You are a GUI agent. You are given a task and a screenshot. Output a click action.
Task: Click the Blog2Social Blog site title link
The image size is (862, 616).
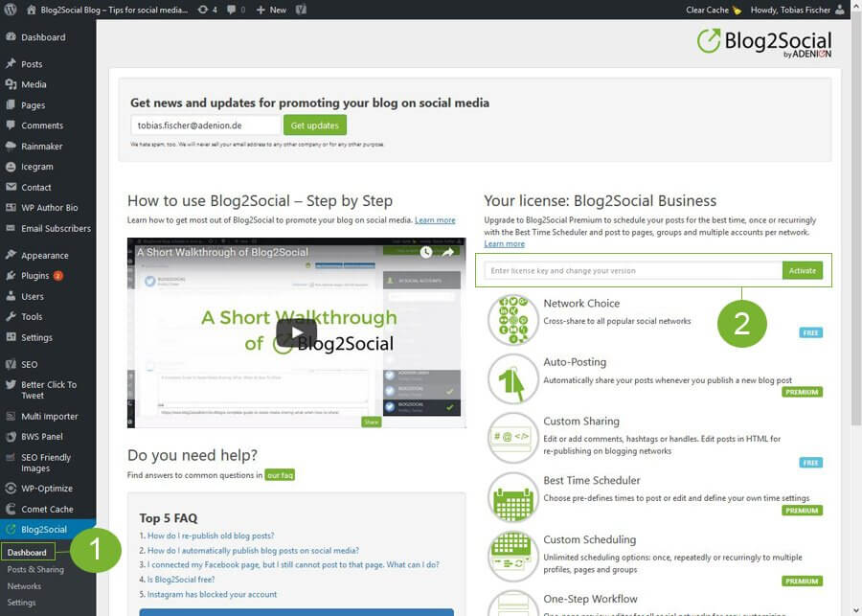[x=114, y=10]
